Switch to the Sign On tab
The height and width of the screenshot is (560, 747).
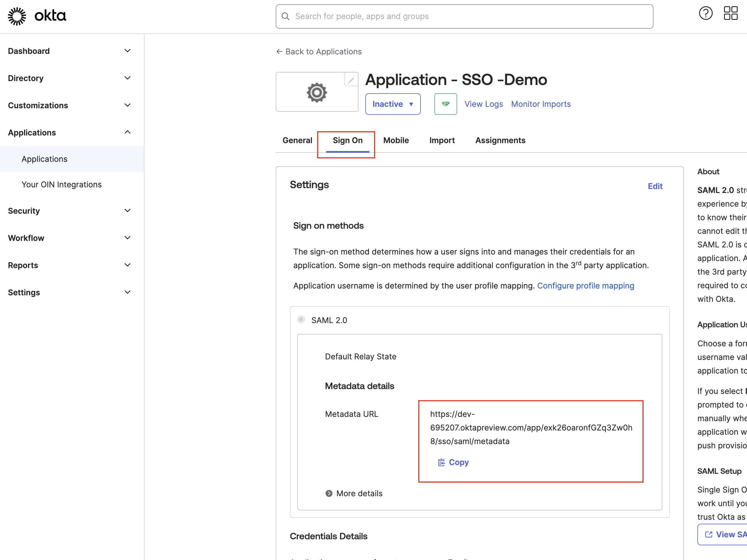(x=347, y=140)
